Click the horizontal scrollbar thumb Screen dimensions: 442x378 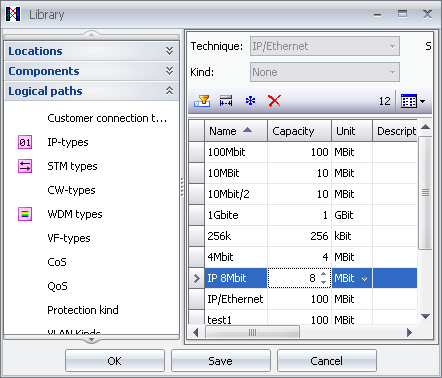pyautogui.click(x=252, y=332)
